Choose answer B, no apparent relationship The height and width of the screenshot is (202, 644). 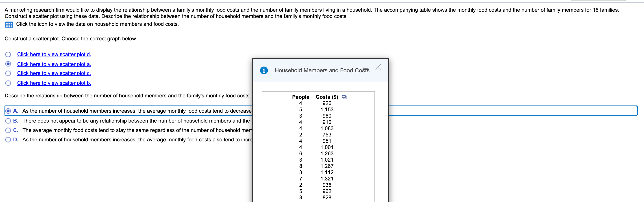point(8,121)
